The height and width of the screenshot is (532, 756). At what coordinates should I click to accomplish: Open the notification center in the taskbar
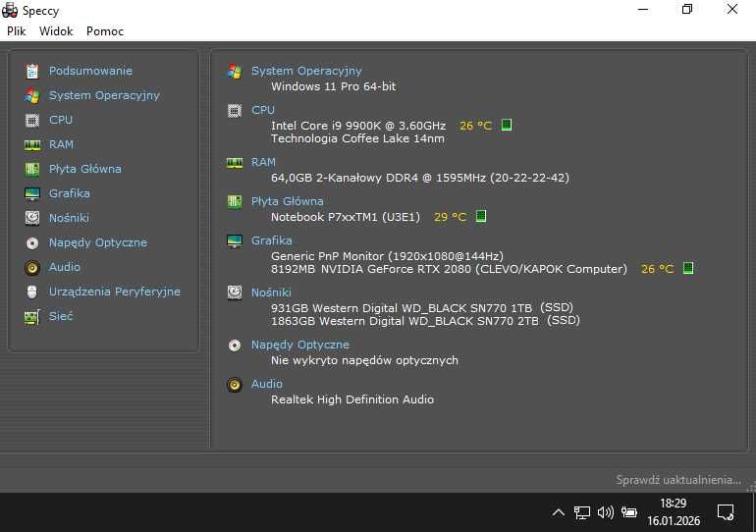[726, 512]
